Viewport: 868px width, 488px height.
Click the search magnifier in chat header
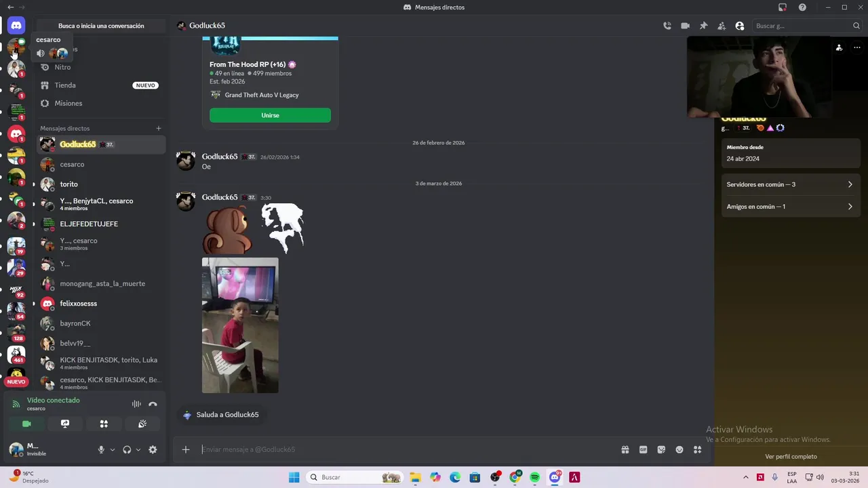tap(856, 26)
